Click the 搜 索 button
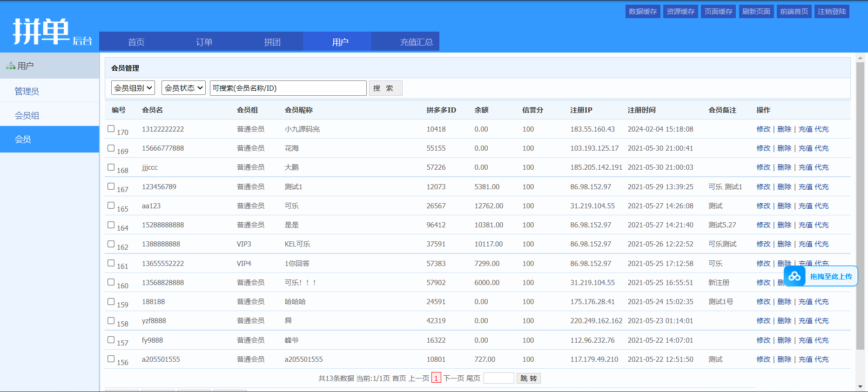The width and height of the screenshot is (868, 392). tap(385, 88)
